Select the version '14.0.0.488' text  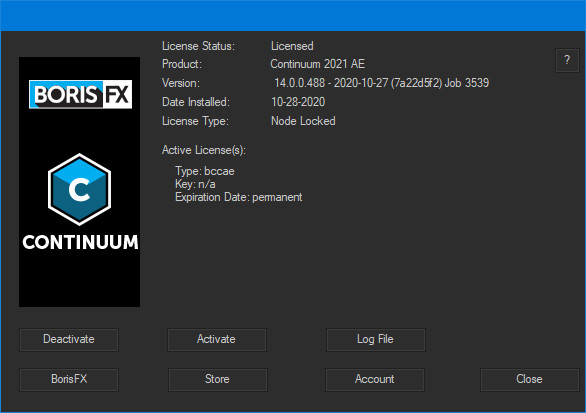(299, 83)
